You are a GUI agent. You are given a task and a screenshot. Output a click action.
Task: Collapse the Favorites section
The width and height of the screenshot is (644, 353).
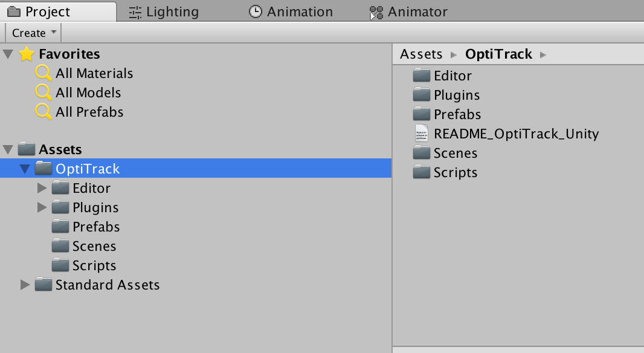[8, 54]
